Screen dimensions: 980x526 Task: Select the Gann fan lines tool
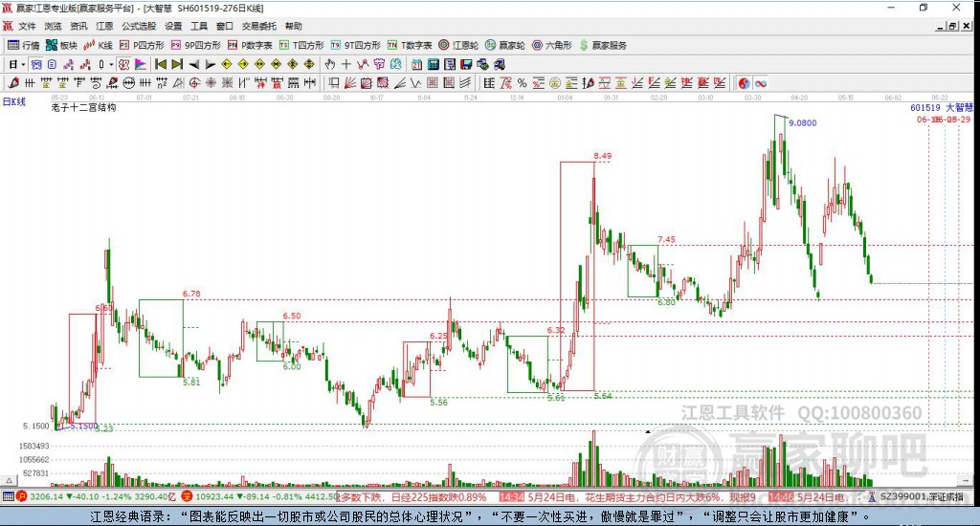pos(350,83)
